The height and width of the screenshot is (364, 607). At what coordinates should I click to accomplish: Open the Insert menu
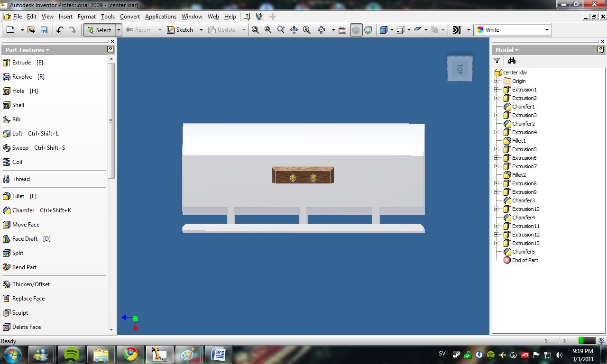click(65, 17)
